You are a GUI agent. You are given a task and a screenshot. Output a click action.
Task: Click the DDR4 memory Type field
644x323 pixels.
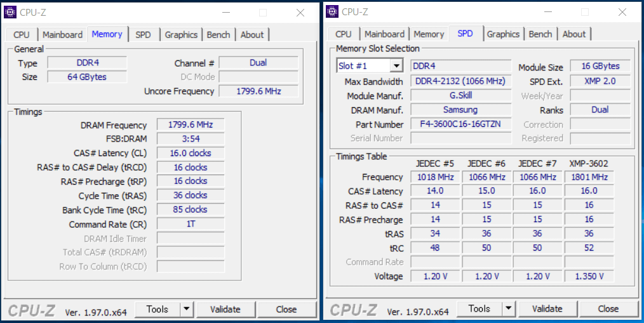pos(88,63)
